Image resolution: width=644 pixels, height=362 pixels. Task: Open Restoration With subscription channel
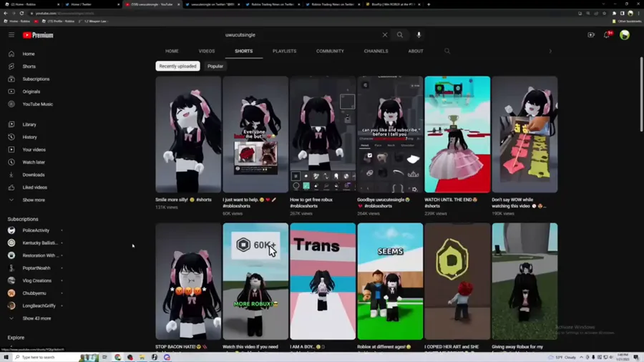(x=39, y=255)
